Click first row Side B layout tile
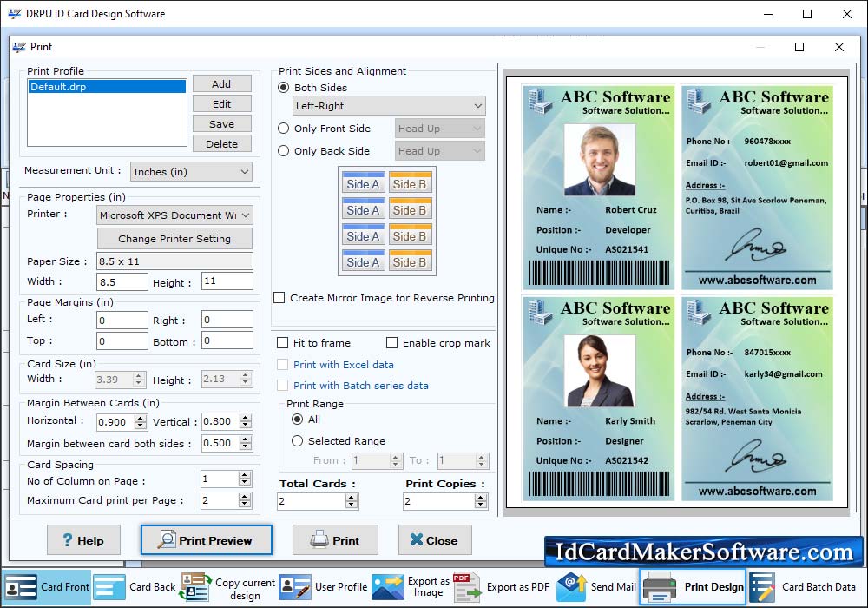This screenshot has height=608, width=868. pyautogui.click(x=410, y=182)
